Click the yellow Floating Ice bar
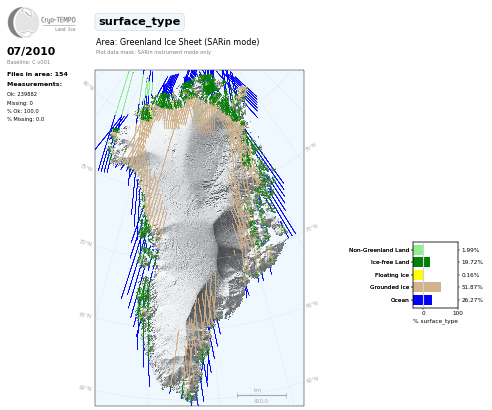 pos(418,275)
